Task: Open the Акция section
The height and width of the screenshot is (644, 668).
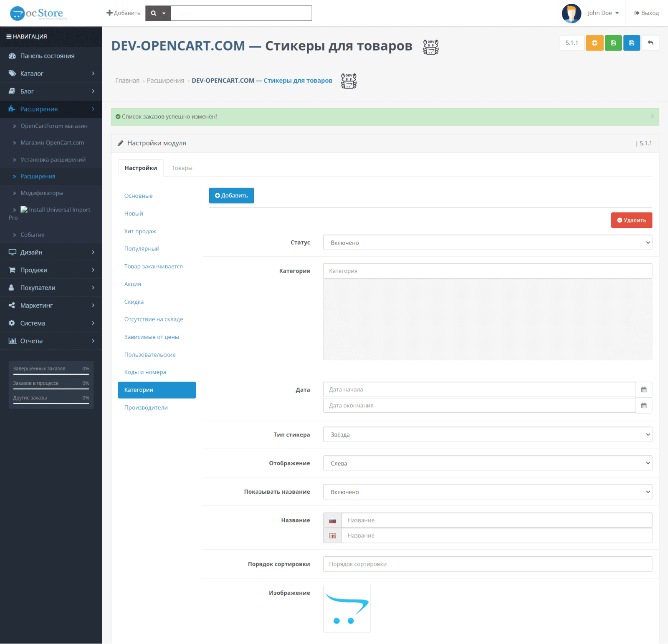Action: (x=157, y=284)
